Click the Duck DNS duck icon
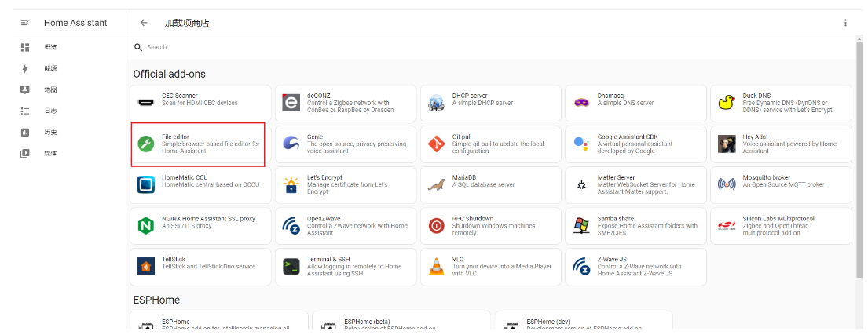The image size is (868, 335). [x=727, y=104]
